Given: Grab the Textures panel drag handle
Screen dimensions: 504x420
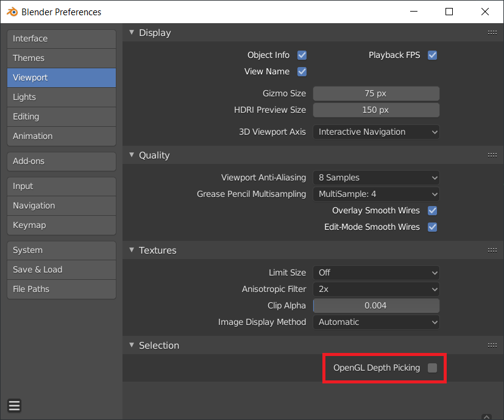Looking at the screenshot, I should (x=492, y=250).
